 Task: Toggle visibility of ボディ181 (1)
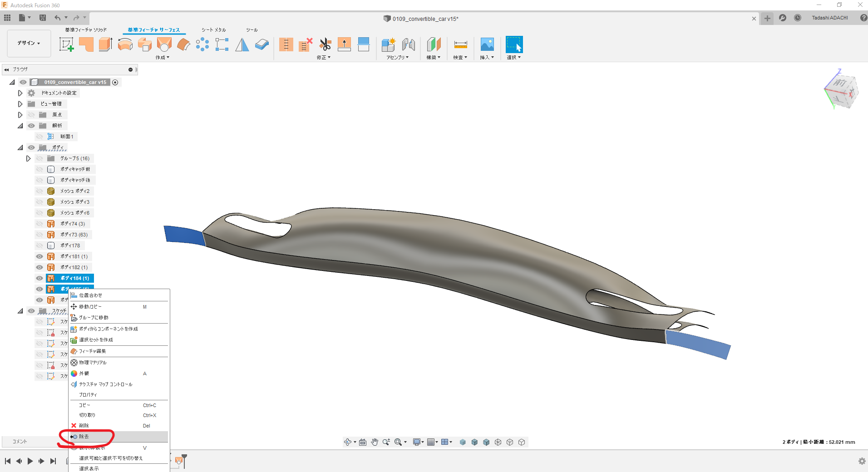click(x=39, y=256)
